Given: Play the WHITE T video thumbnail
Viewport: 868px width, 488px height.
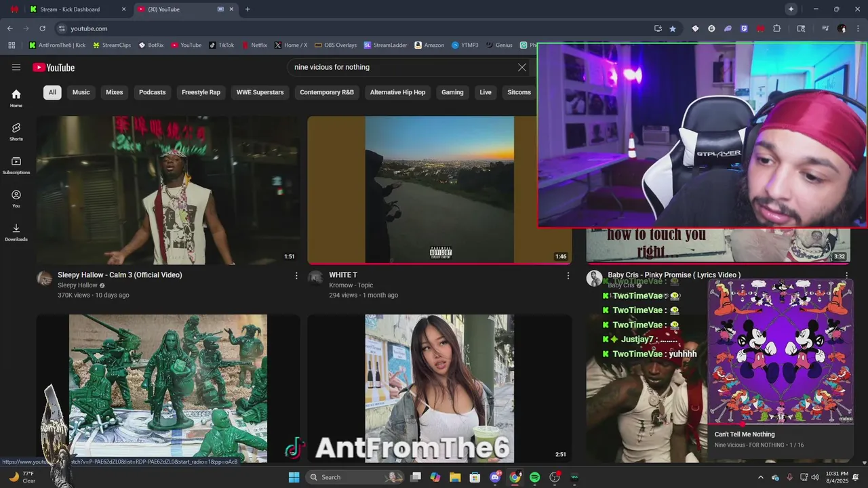Looking at the screenshot, I should (439, 190).
